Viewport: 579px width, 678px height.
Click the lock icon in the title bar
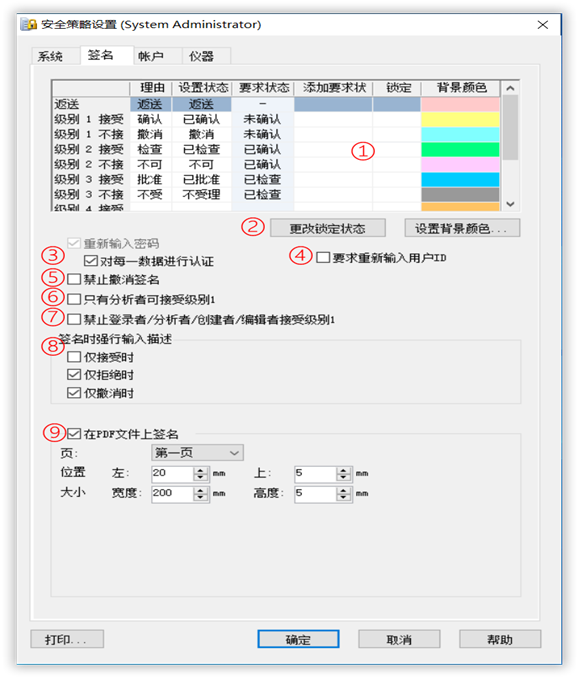click(29, 24)
